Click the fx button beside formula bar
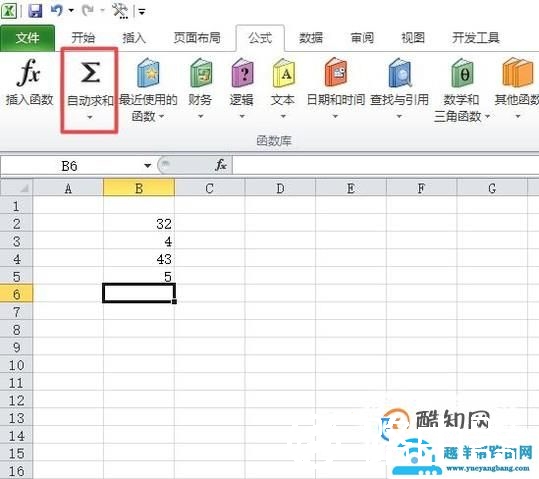 [x=221, y=165]
